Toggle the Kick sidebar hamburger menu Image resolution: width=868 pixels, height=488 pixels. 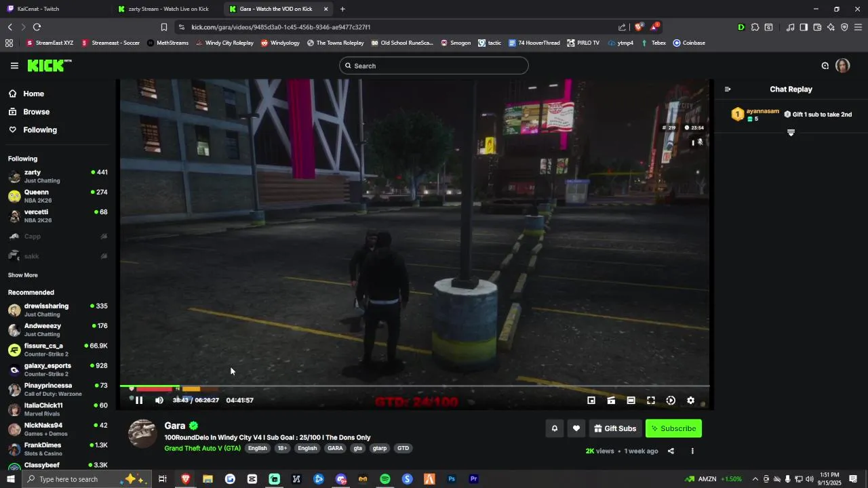tap(14, 66)
